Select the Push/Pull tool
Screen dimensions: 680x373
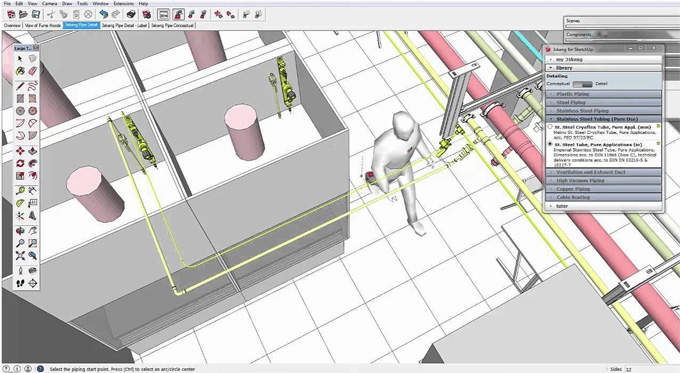33,151
